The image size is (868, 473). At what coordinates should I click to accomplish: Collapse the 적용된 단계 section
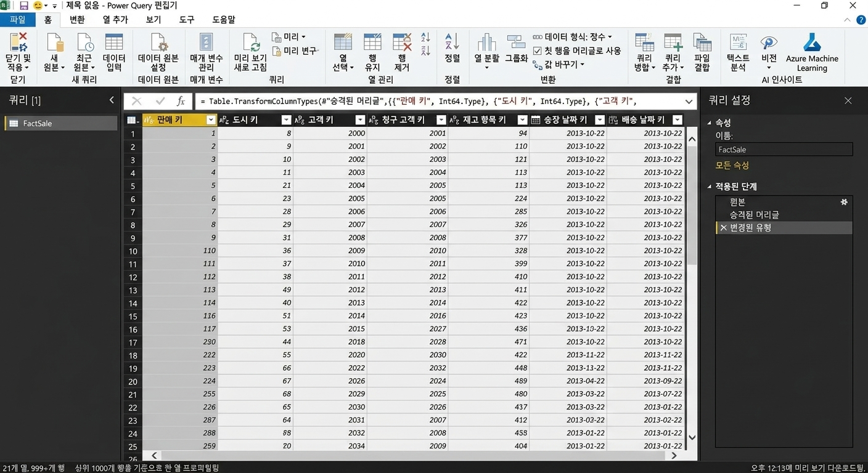point(709,187)
